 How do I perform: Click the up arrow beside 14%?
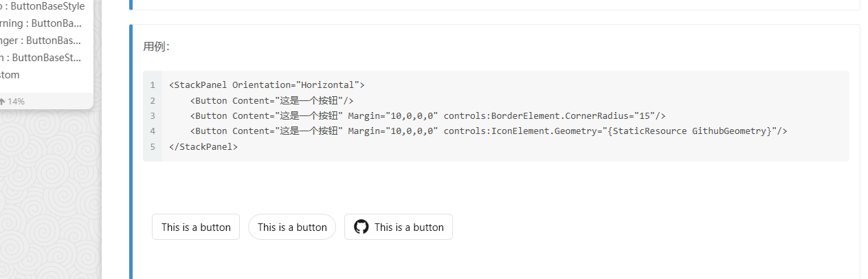pos(2,101)
